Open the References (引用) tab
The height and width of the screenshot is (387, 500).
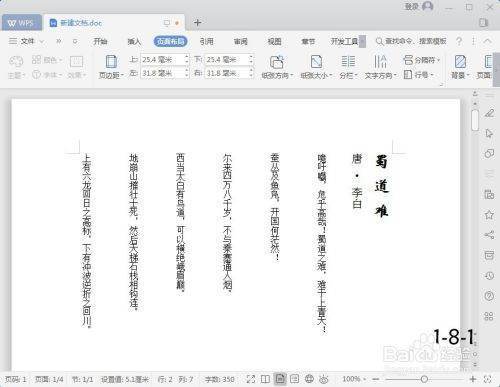[207, 41]
